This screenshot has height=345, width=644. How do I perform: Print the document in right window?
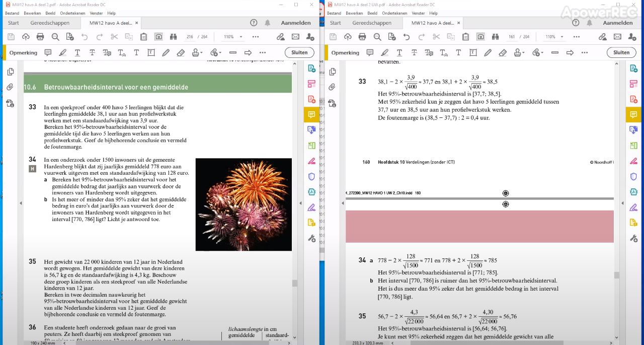pyautogui.click(x=362, y=37)
